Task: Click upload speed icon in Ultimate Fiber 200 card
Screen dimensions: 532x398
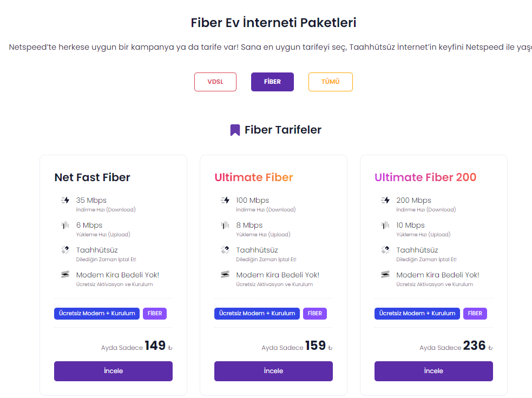Action: click(x=385, y=225)
